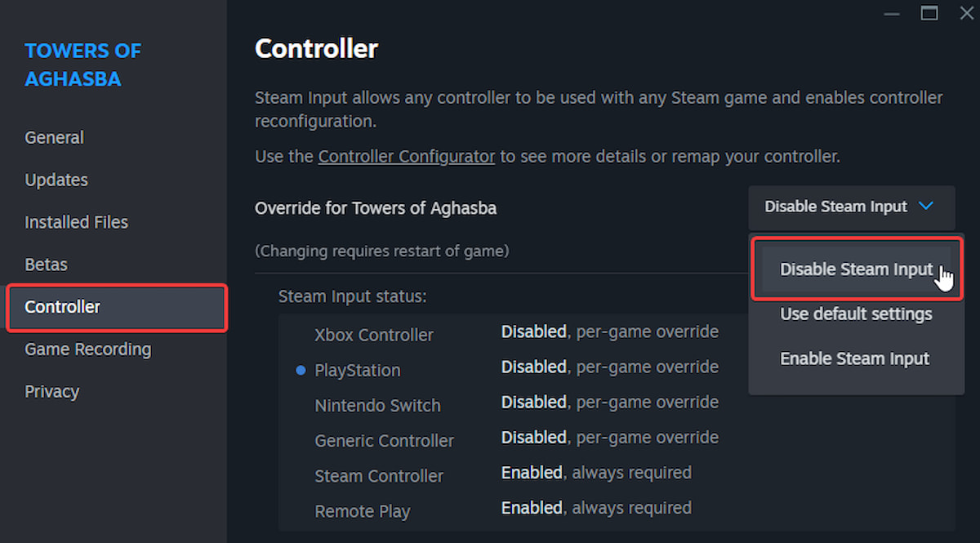Click the Controller Configurator link
Screen dimensions: 980x543
click(x=406, y=156)
